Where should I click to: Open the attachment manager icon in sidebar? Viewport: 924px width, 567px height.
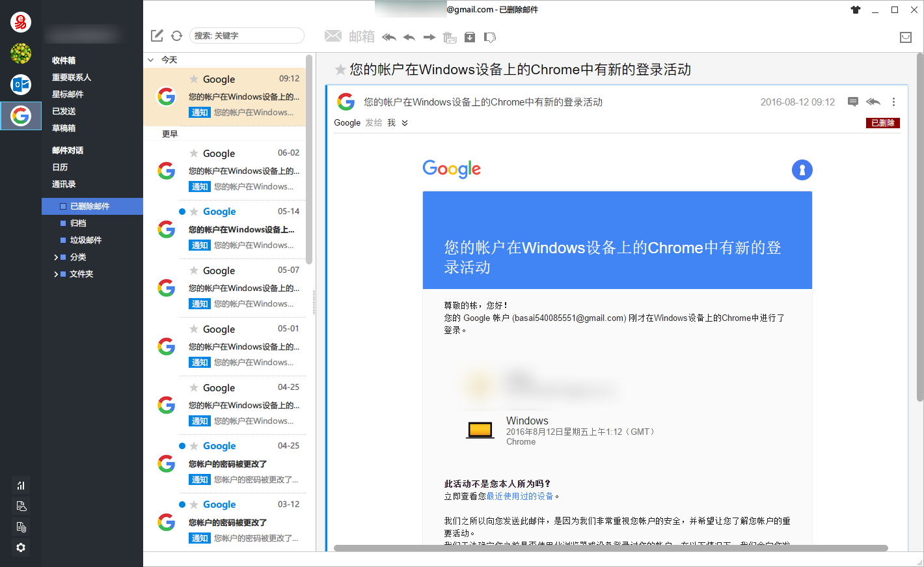[21, 527]
